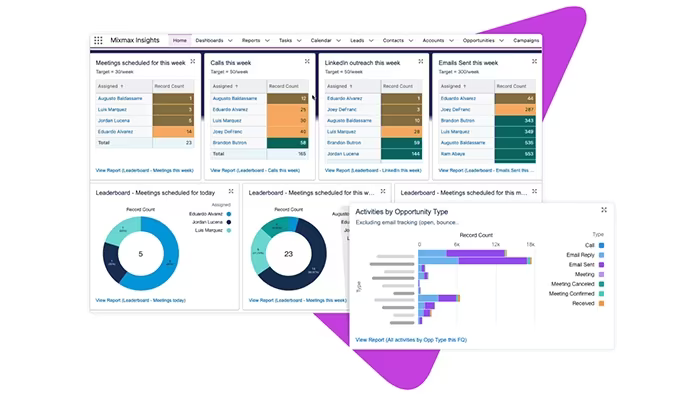The width and height of the screenshot is (700, 400).
Task: Open the Contacts tab dropdown chevron
Action: click(x=411, y=41)
